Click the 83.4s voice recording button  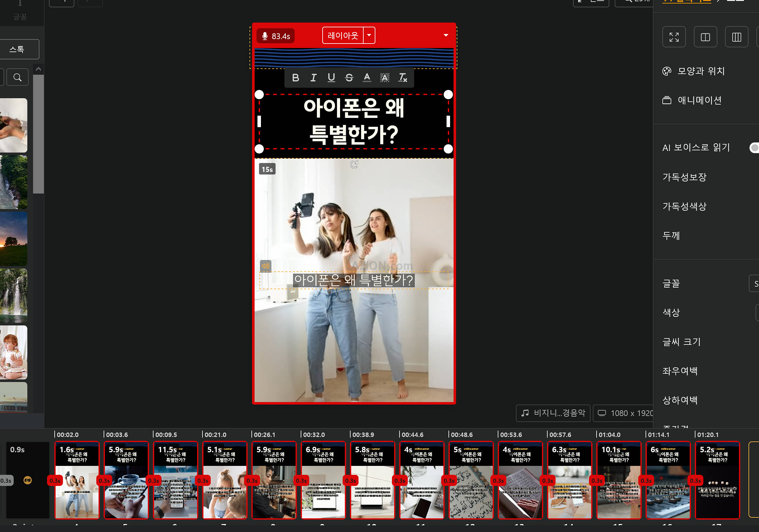coord(275,36)
